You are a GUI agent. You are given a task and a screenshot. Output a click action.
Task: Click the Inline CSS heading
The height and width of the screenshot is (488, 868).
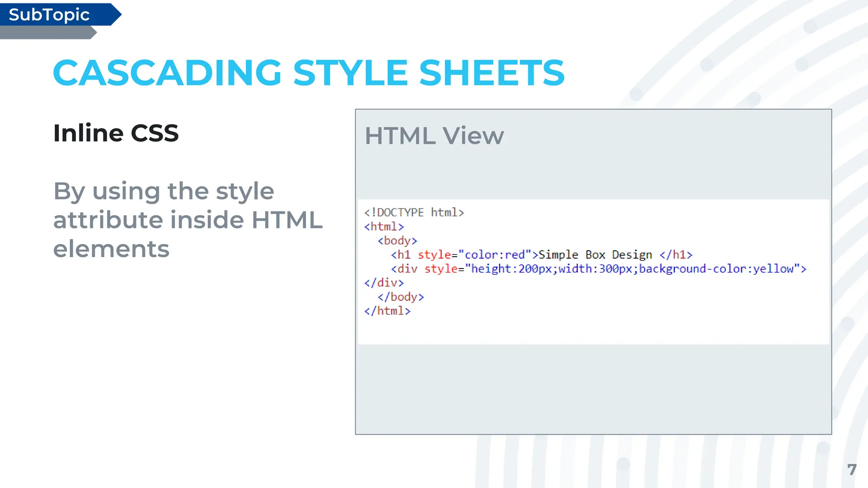point(116,133)
